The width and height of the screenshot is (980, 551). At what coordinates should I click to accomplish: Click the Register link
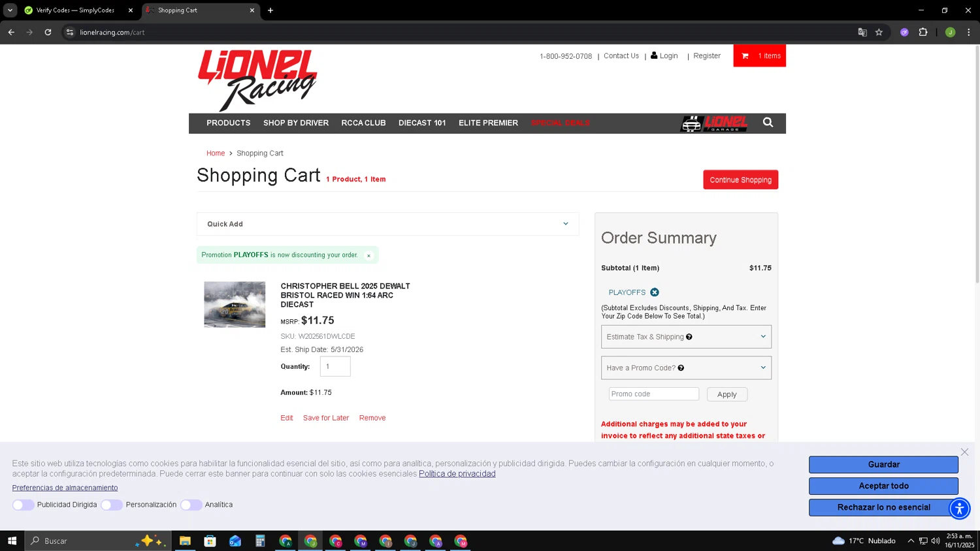(707, 55)
